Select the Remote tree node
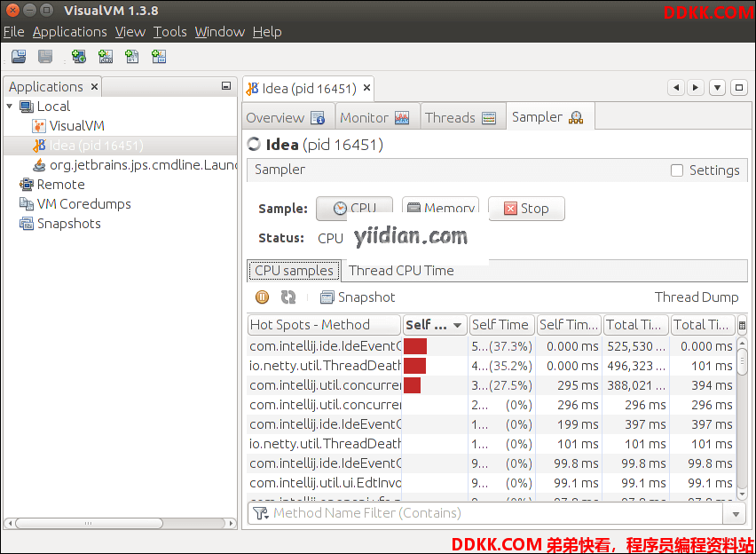This screenshot has height=554, width=756. tap(51, 185)
